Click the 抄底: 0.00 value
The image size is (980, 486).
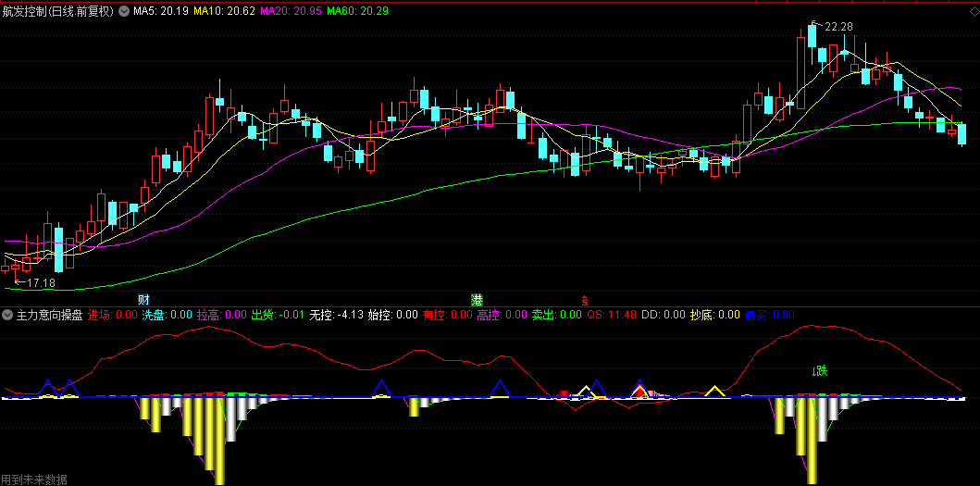pos(715,315)
